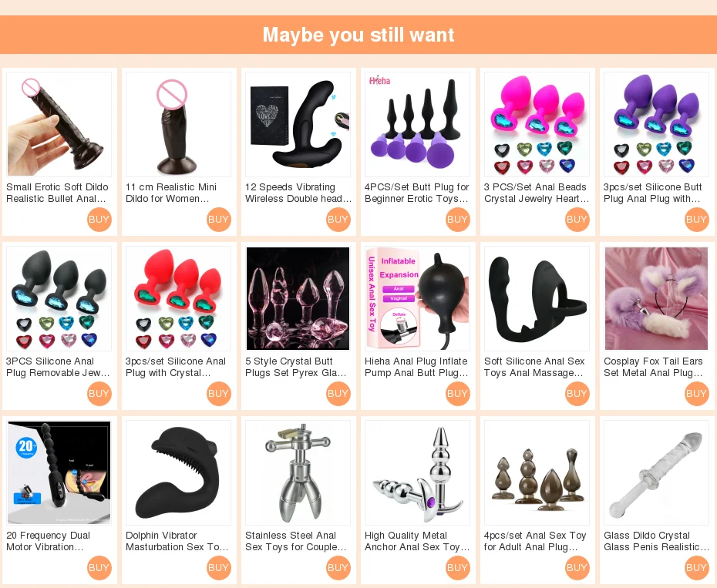Viewport: 717px width, 588px height.
Task: Open the Hieha Inflatable Expansion product image
Action: click(417, 298)
